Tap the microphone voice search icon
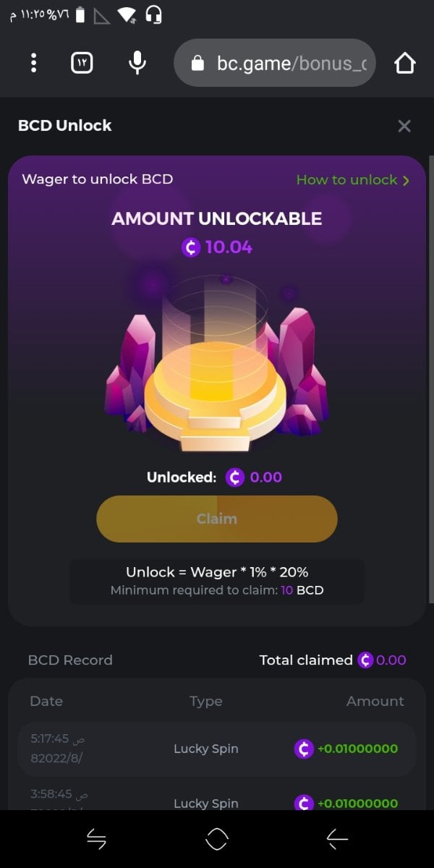Screen dimensions: 434x868 [137, 63]
